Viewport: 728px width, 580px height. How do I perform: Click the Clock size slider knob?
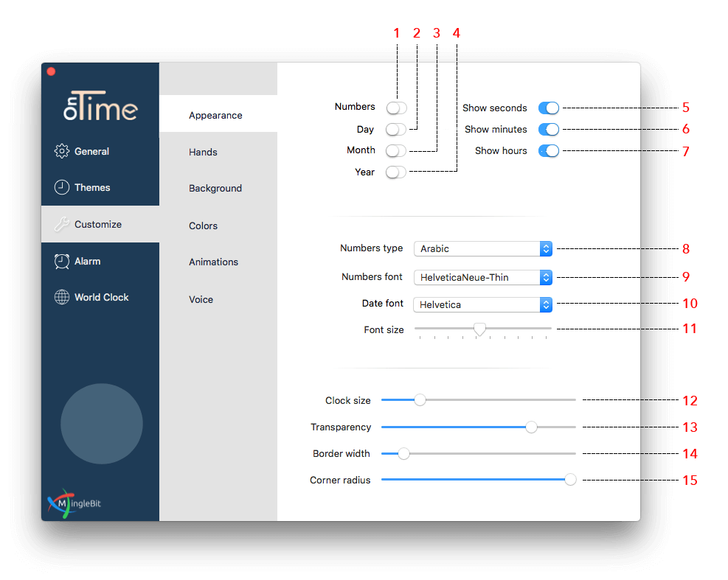(x=420, y=400)
